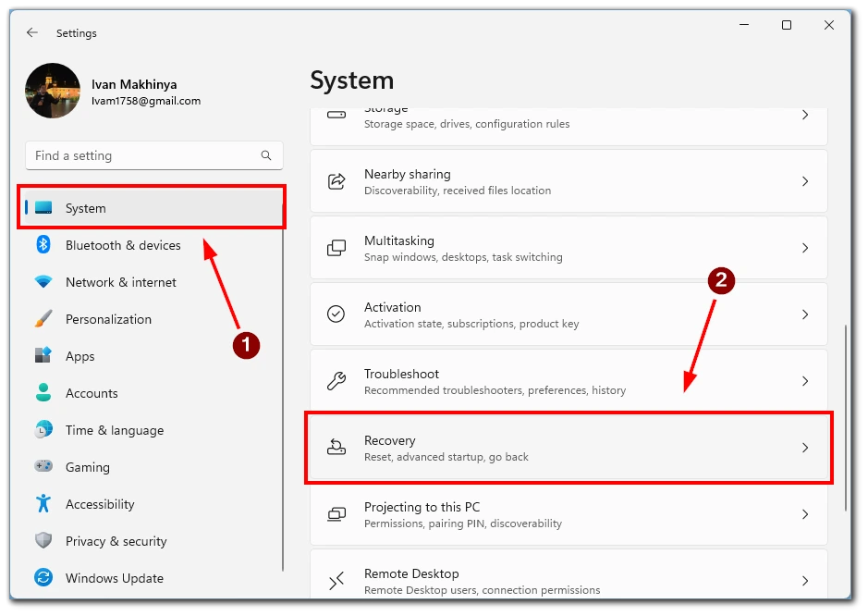Click the Projecting to this PC icon
The image size is (868, 616).
pyautogui.click(x=336, y=514)
